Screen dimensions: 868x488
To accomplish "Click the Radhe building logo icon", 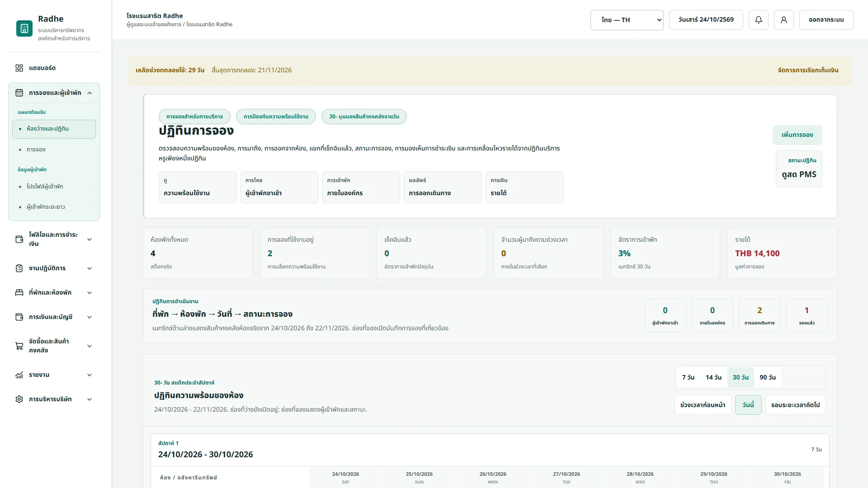I will 24,28.
